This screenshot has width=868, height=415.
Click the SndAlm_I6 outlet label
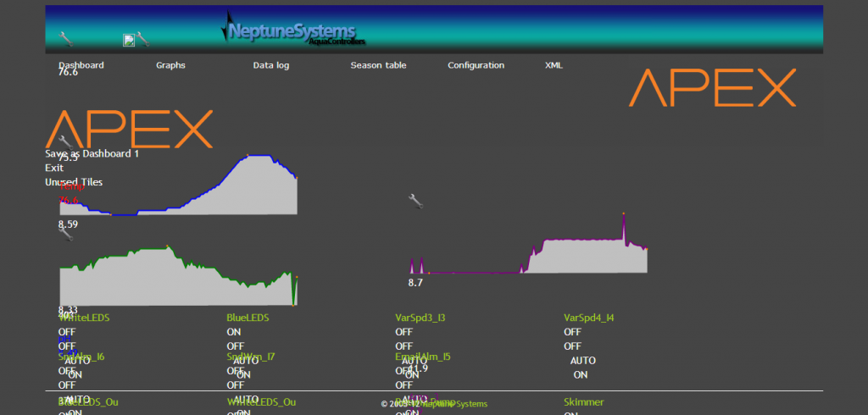[81, 357]
